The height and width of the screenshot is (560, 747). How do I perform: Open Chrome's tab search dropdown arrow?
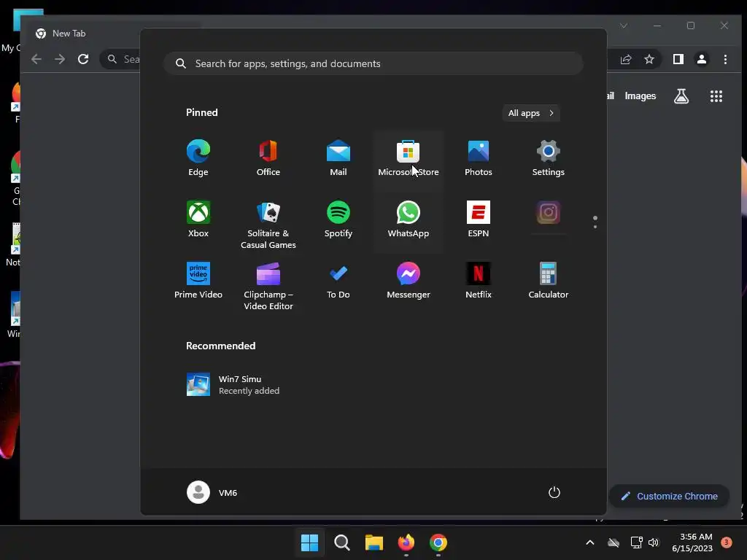[624, 26]
